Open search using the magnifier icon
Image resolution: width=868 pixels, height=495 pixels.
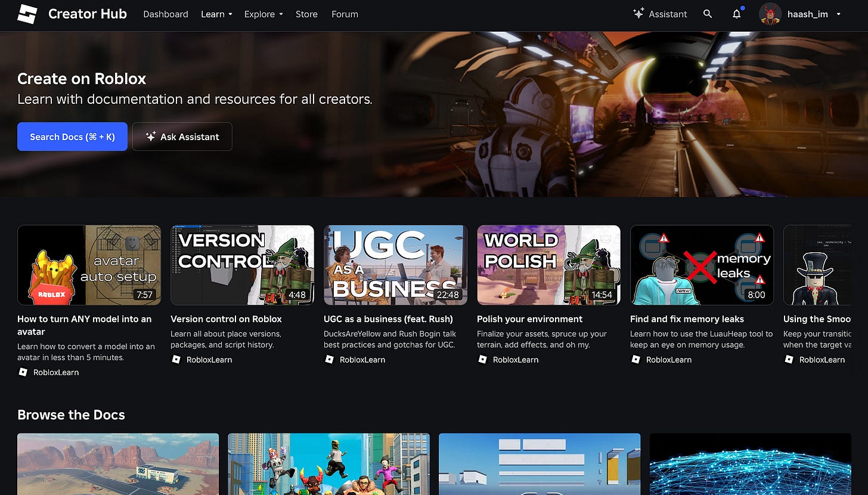click(x=708, y=14)
